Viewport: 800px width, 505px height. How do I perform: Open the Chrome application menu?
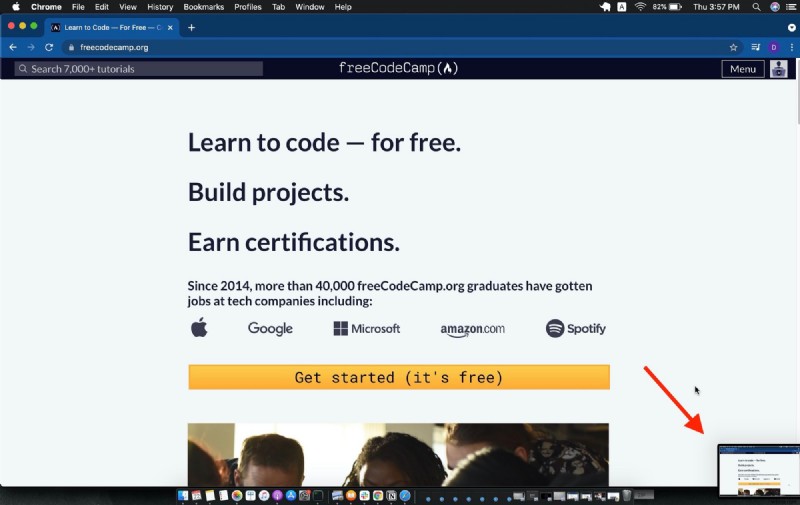pos(46,7)
